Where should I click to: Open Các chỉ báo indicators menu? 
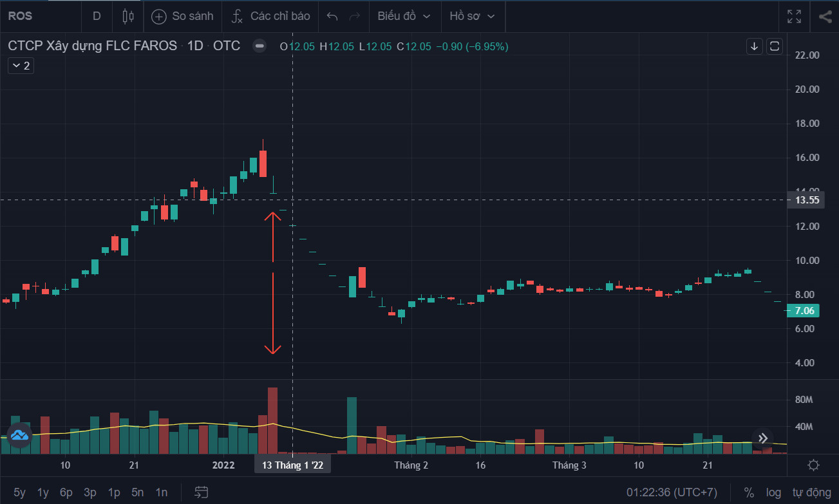[x=271, y=16]
